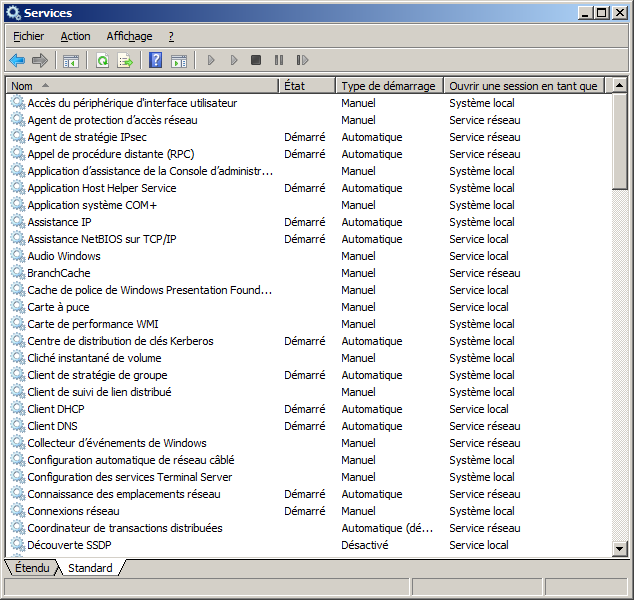Switch to the Étendu tab
Screen dimensions: 634x600
(31, 568)
